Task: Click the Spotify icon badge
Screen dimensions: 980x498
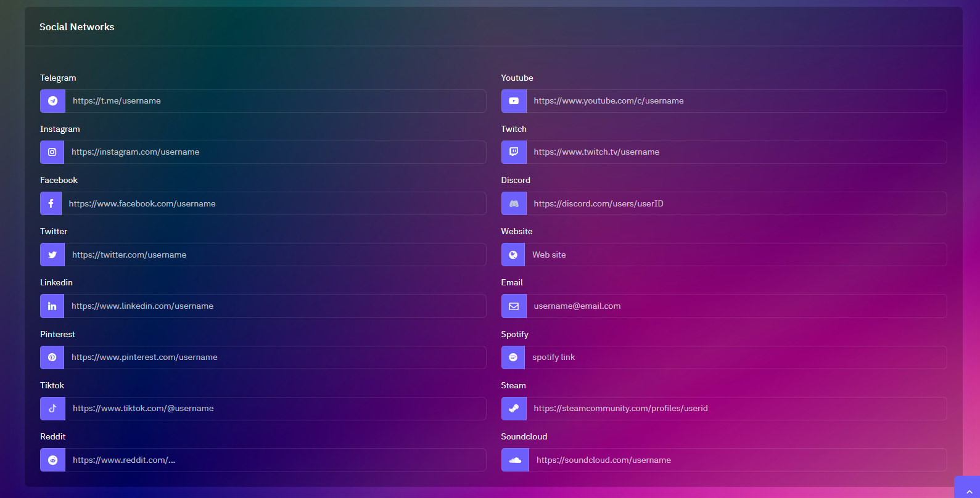Action: [x=513, y=357]
